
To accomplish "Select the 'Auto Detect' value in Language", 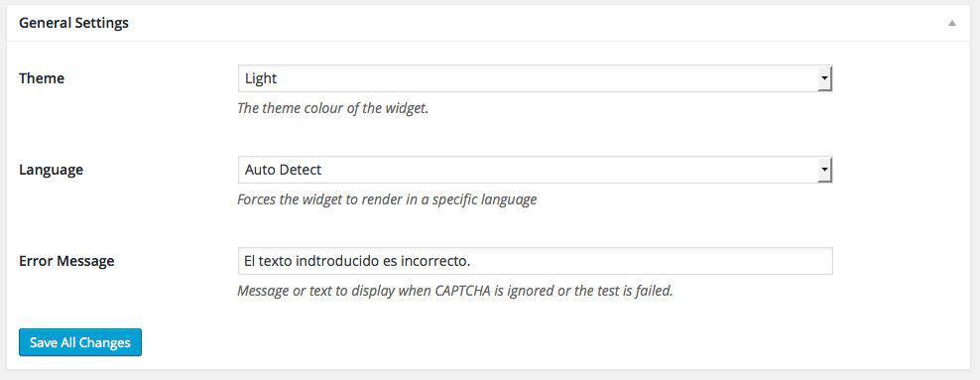I will [283, 170].
